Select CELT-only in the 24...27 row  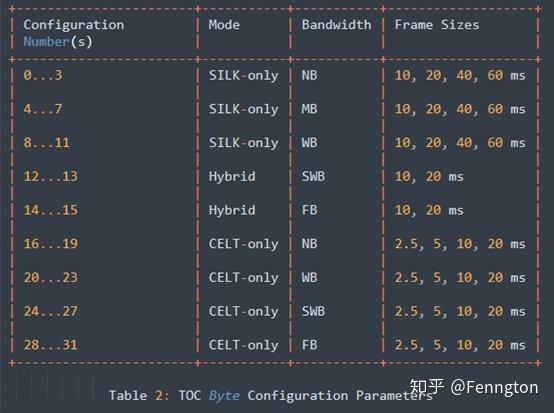(243, 312)
